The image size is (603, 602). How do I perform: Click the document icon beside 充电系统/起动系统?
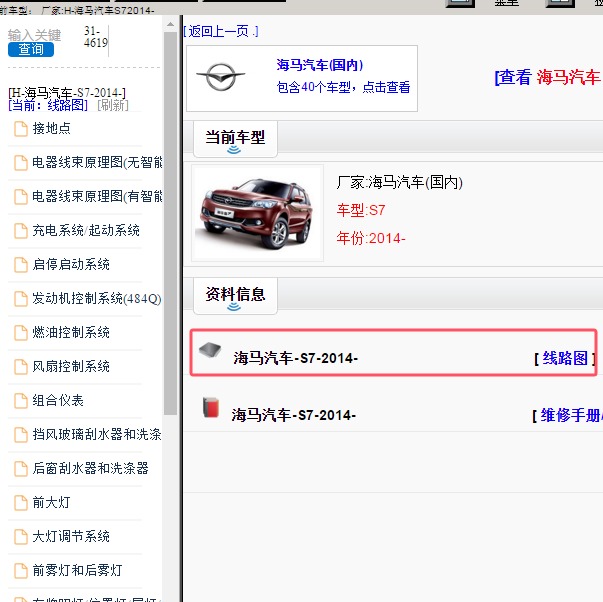point(21,231)
